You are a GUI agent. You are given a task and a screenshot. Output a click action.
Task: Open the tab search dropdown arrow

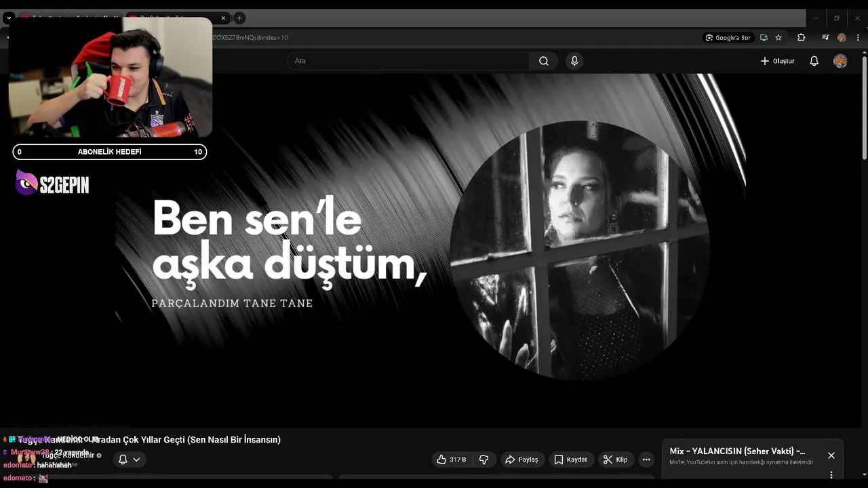click(x=9, y=18)
